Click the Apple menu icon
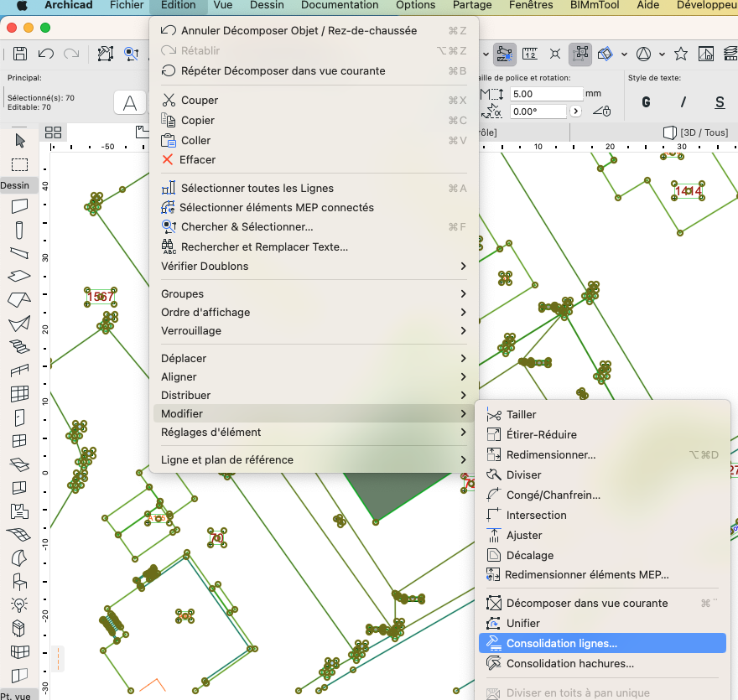 tap(22, 5)
